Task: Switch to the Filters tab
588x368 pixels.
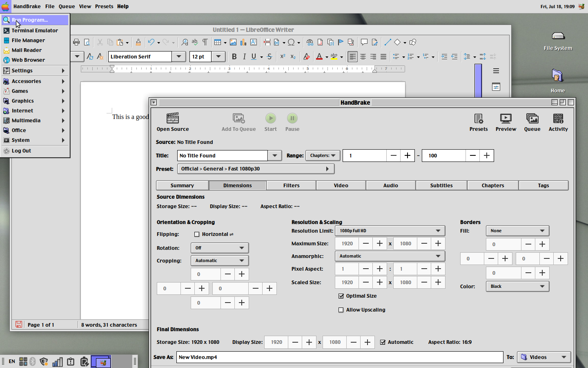Action: coord(291,185)
